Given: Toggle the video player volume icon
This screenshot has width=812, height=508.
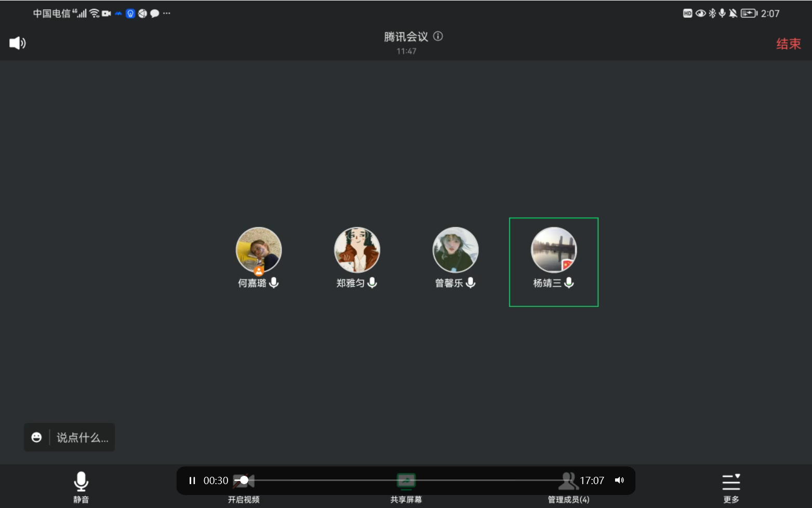Looking at the screenshot, I should coord(619,480).
